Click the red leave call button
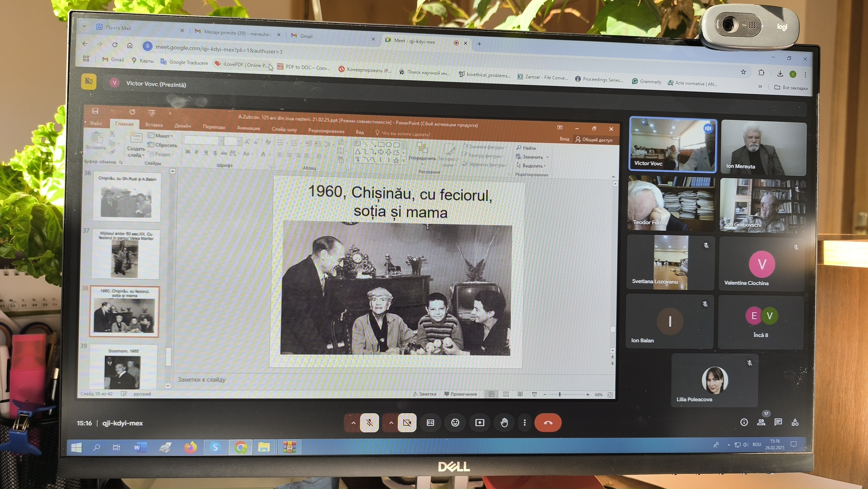The image size is (868, 489). pos(548,422)
